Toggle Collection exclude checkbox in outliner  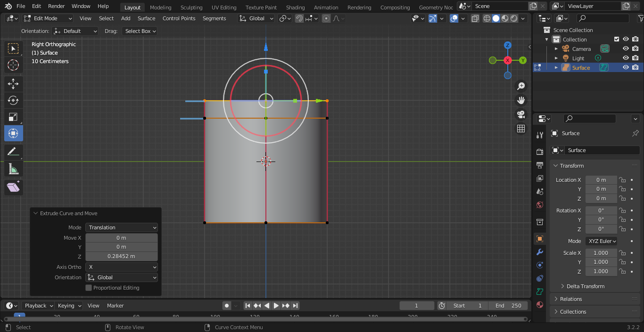616,39
